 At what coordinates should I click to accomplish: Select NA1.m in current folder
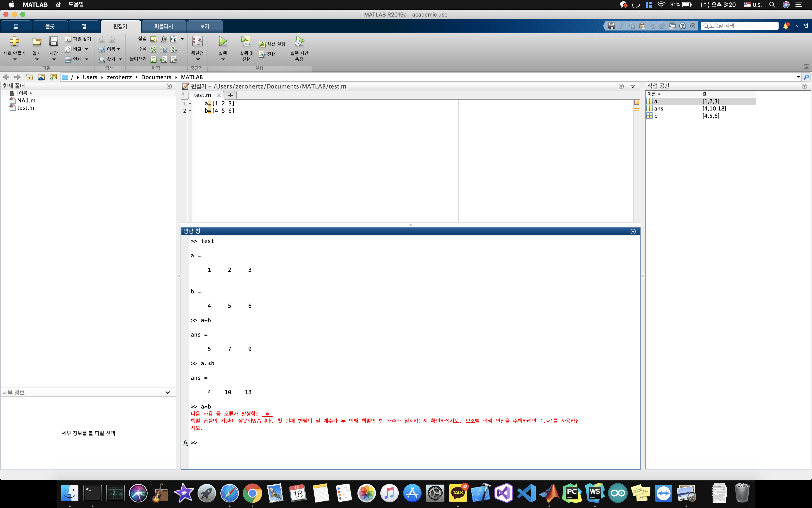coord(26,101)
